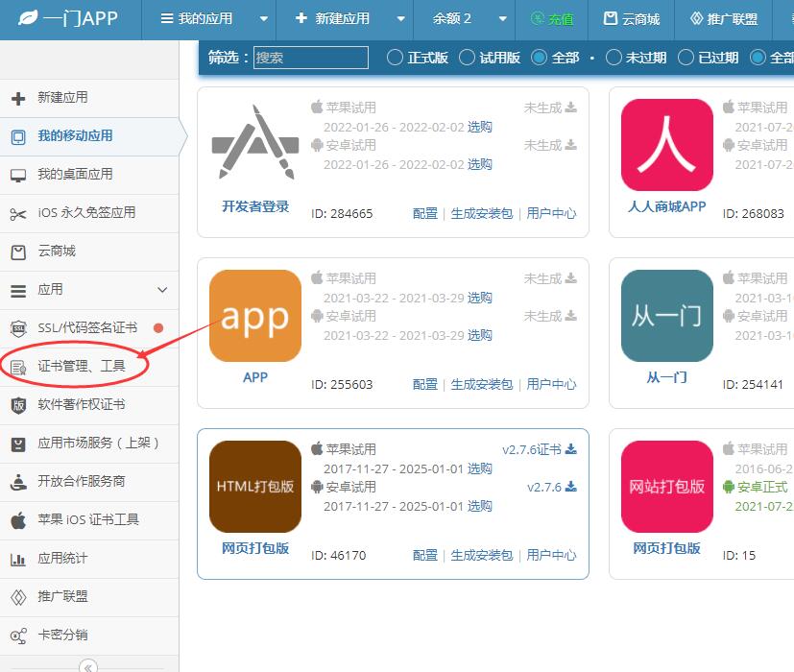
Task: Select the 已过期 radio button
Action: pyautogui.click(x=686, y=58)
